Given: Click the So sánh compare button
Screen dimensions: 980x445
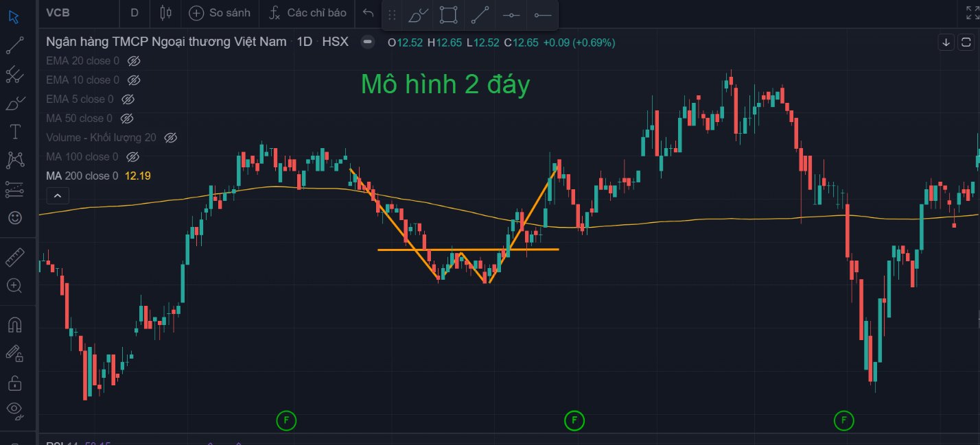Looking at the screenshot, I should pos(220,12).
